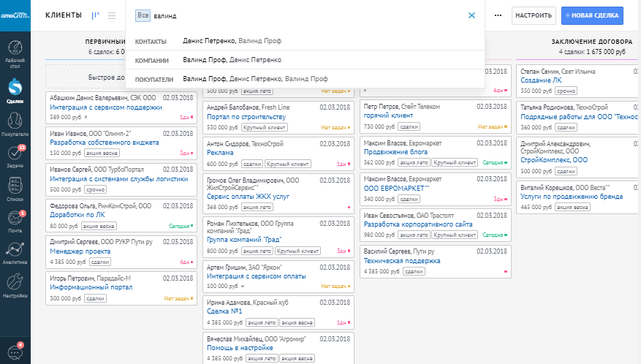Open the Портал по строительству deal

[x=246, y=116]
